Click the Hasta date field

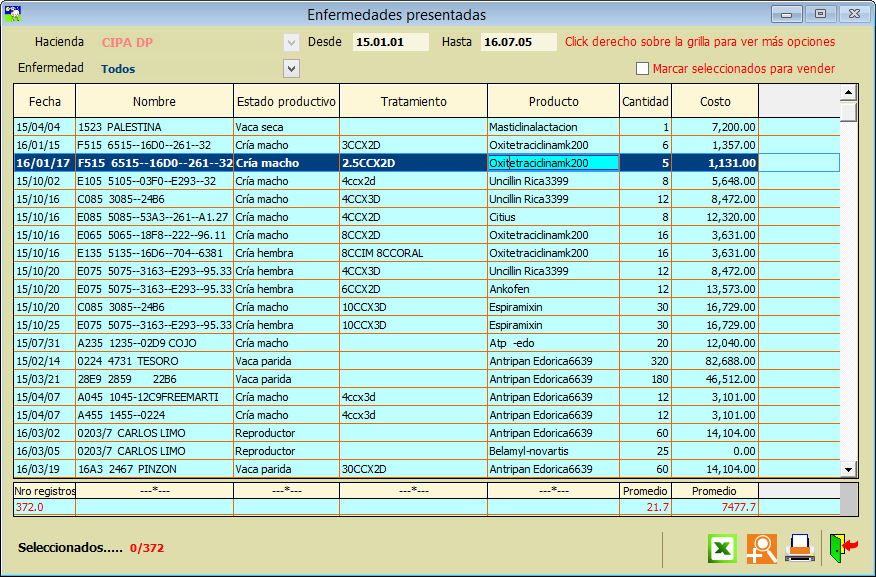pos(518,42)
